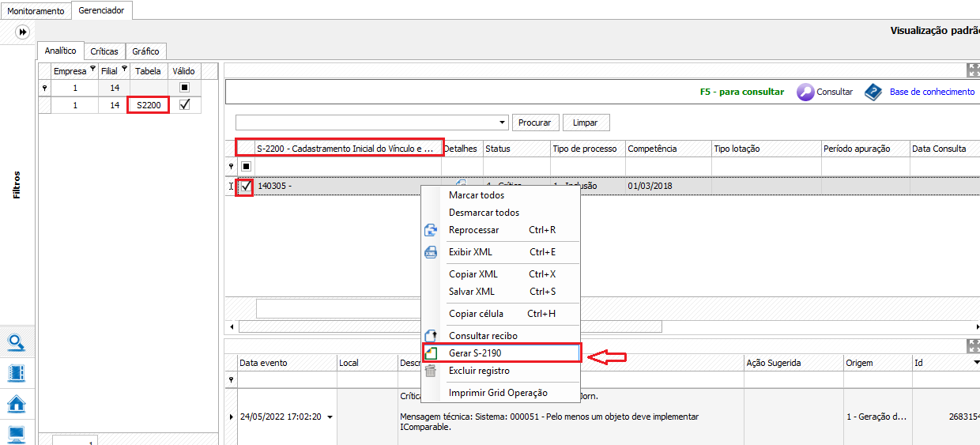
Task: Click the Procurar button
Action: (x=536, y=123)
